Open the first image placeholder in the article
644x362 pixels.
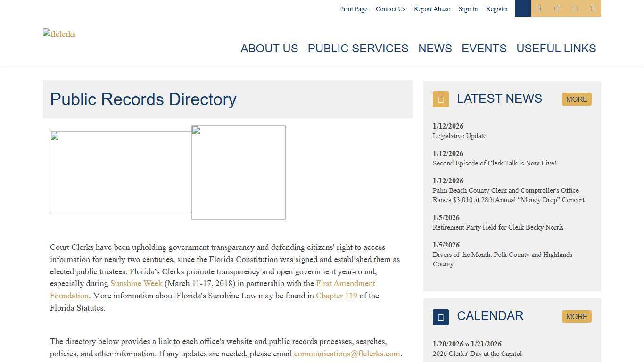[120, 172]
